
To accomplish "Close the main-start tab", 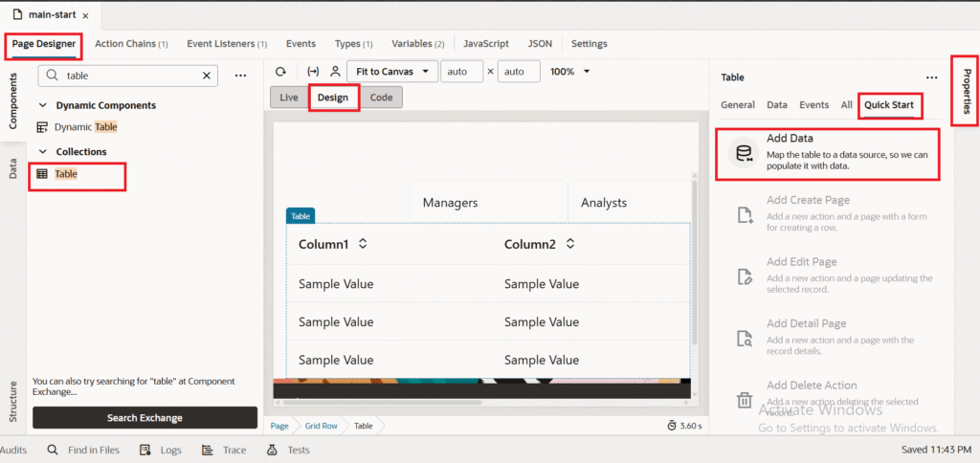I will [85, 15].
